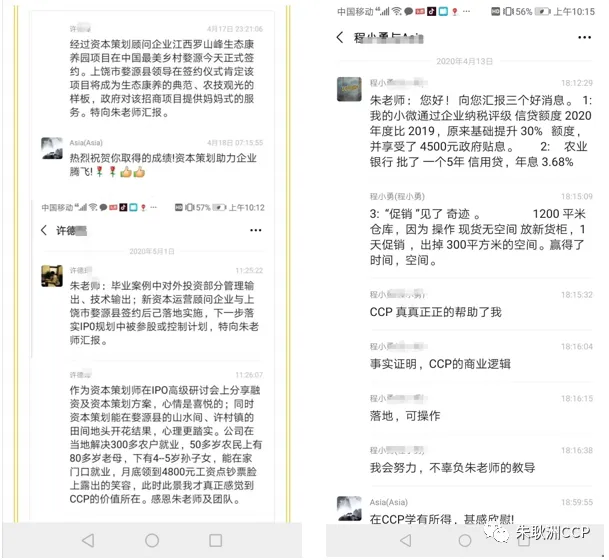Select message '落地，可操作'
609x560 pixels.
[405, 416]
